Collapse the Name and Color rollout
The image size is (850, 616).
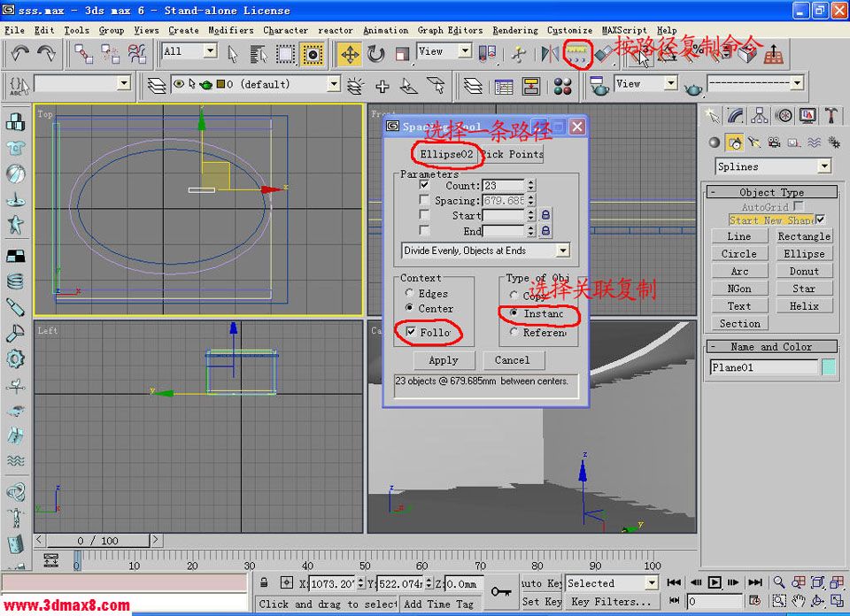(x=771, y=347)
